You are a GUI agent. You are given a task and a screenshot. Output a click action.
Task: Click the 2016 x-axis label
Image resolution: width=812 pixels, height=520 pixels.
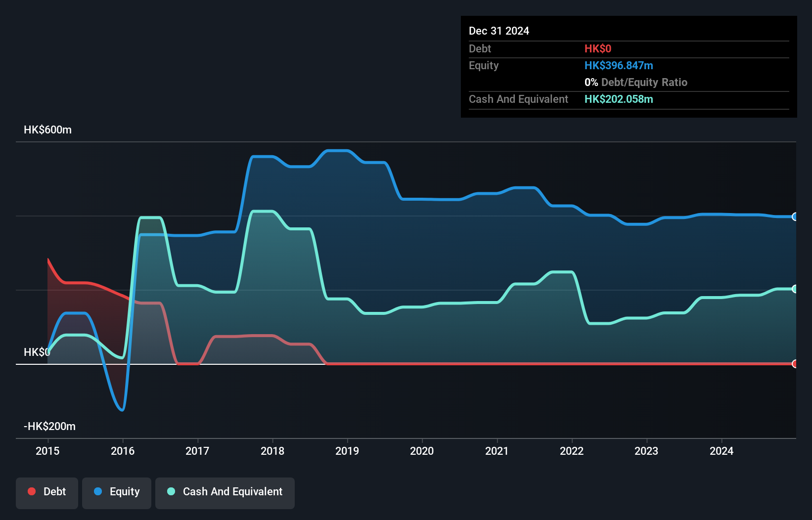tap(123, 451)
